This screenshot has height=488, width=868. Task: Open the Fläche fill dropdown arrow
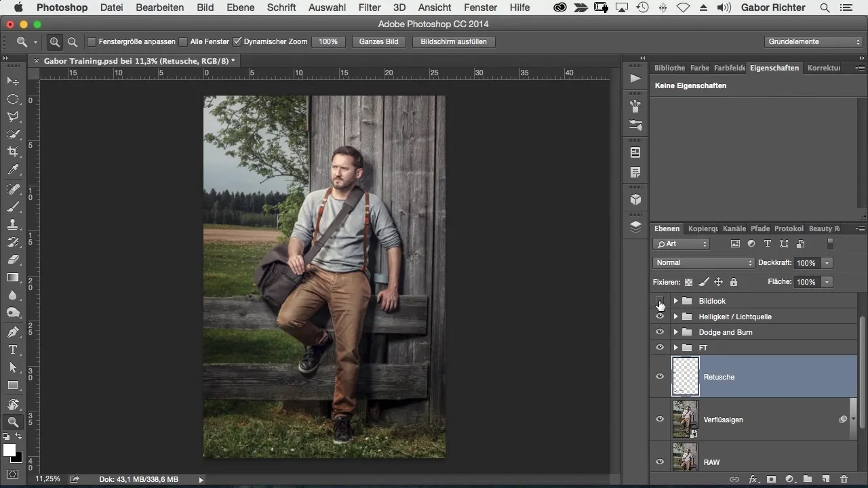827,282
